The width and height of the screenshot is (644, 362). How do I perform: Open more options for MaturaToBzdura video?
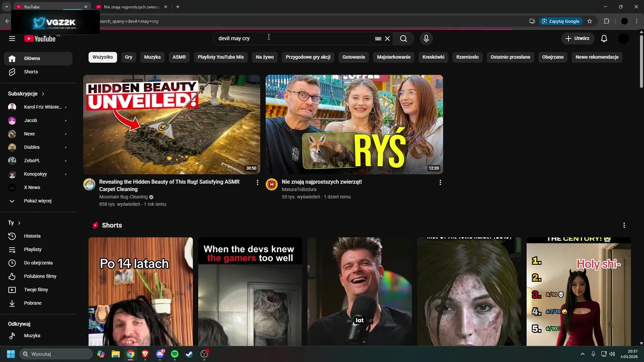click(440, 183)
